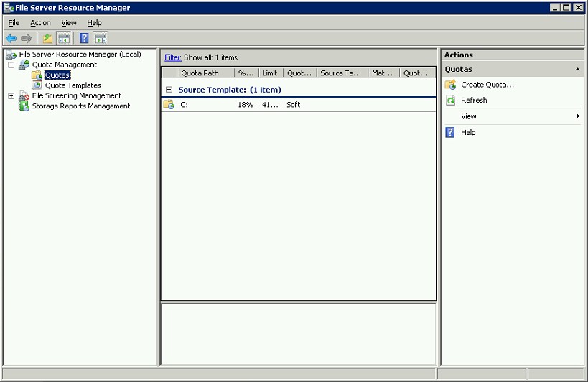Collapse the Source Template group

169,90
